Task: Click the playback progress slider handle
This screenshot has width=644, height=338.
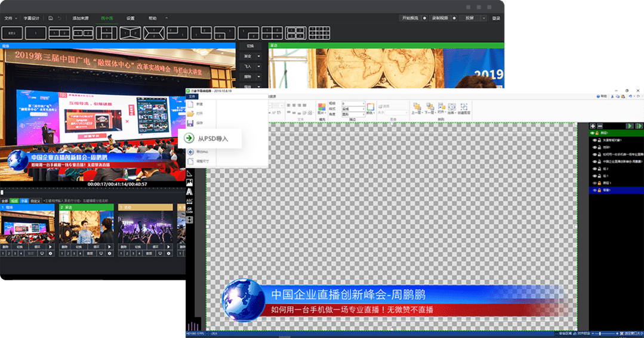Action: [2, 191]
